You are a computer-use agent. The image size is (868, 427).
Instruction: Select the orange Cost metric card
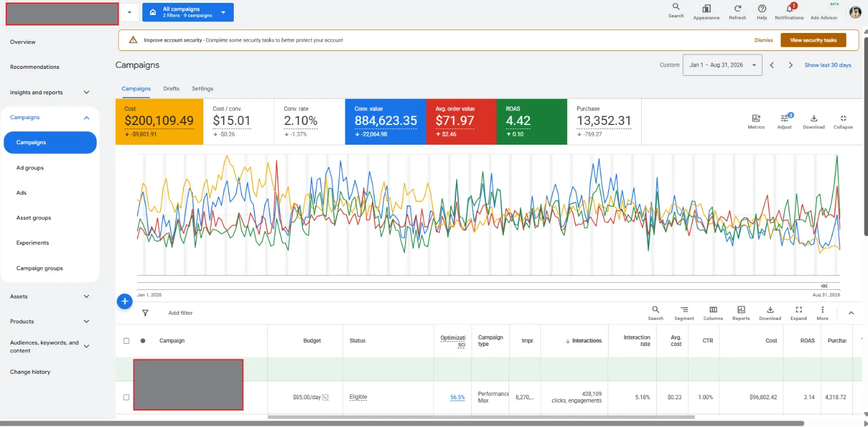[159, 122]
